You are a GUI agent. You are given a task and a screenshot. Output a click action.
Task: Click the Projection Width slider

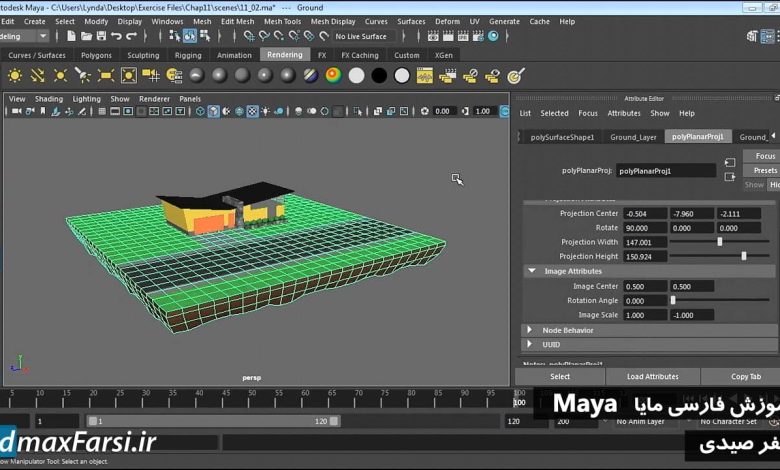[x=720, y=242]
